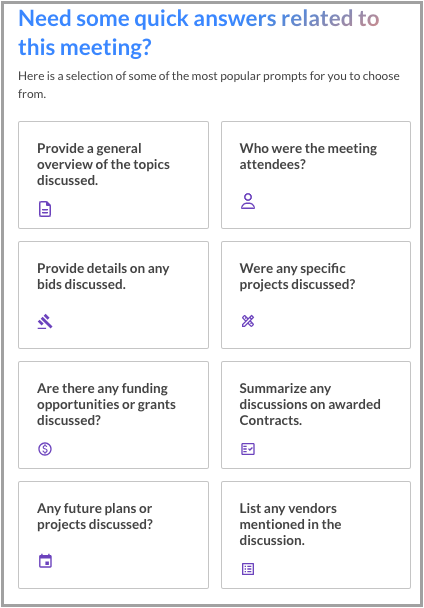Click the calendar icon under future plans

(45, 561)
